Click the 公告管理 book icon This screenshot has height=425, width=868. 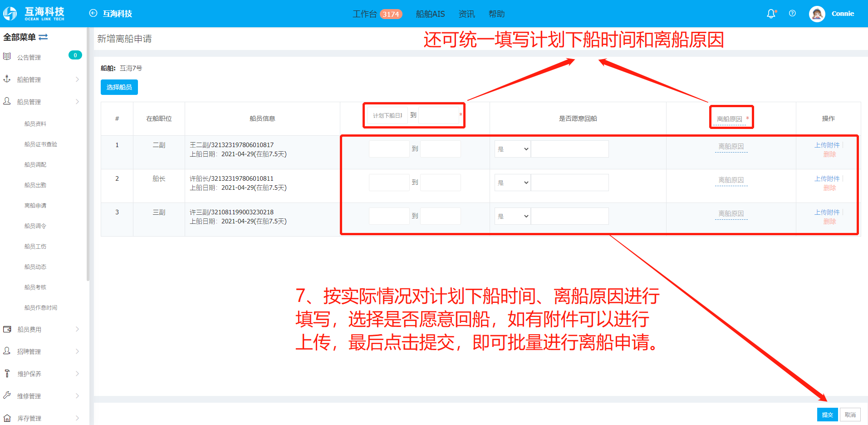coord(7,57)
